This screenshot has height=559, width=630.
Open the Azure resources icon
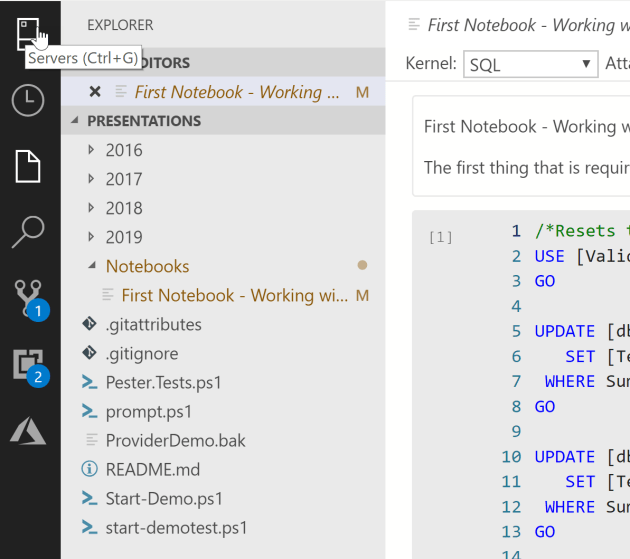28,431
